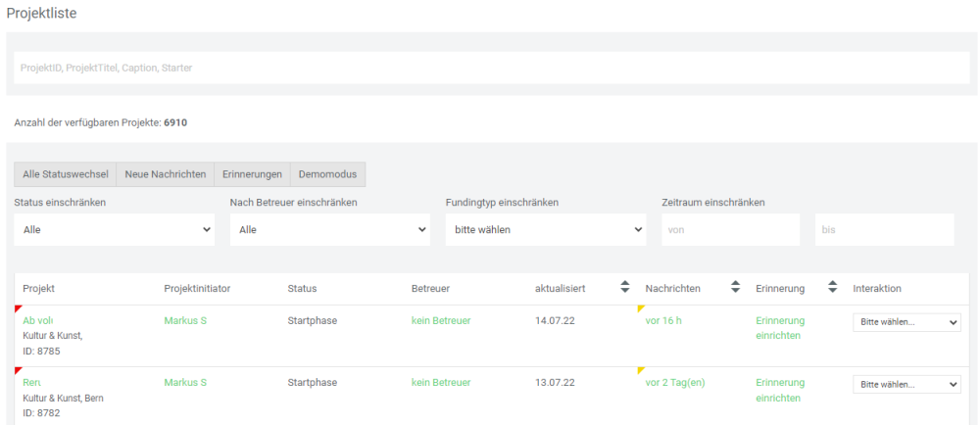980x425 pixels.
Task: Activate the 'Demomodus' tab
Action: tap(328, 174)
